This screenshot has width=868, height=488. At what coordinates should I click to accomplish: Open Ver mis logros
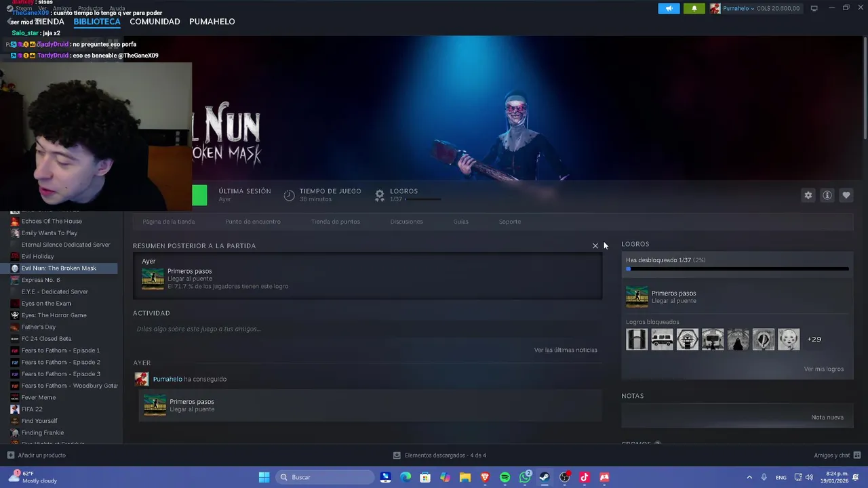click(824, 369)
